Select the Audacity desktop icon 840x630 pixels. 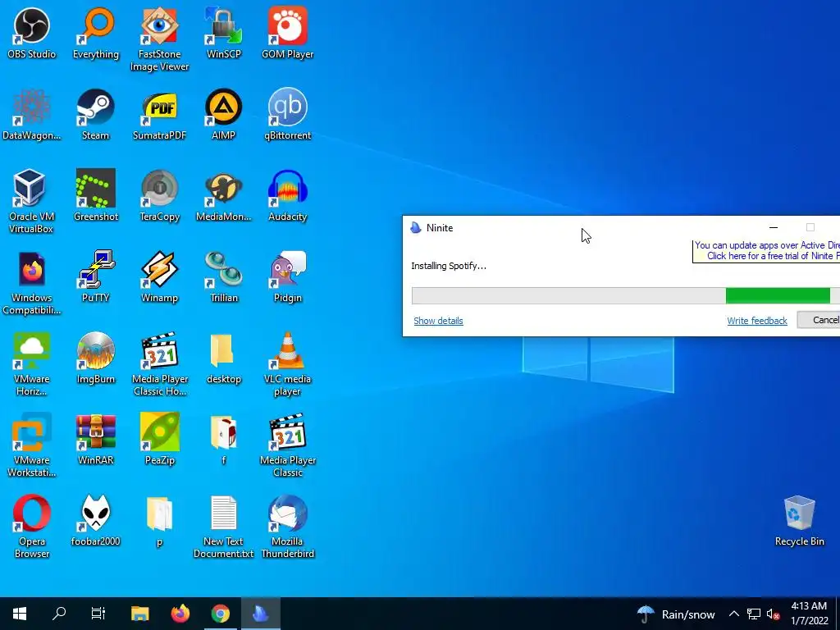288,195
